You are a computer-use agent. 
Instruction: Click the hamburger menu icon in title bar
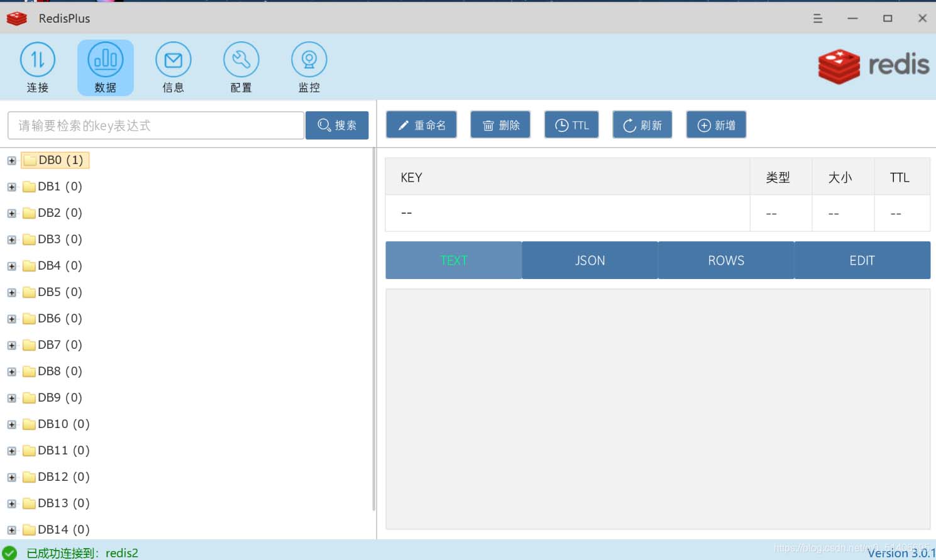(817, 18)
